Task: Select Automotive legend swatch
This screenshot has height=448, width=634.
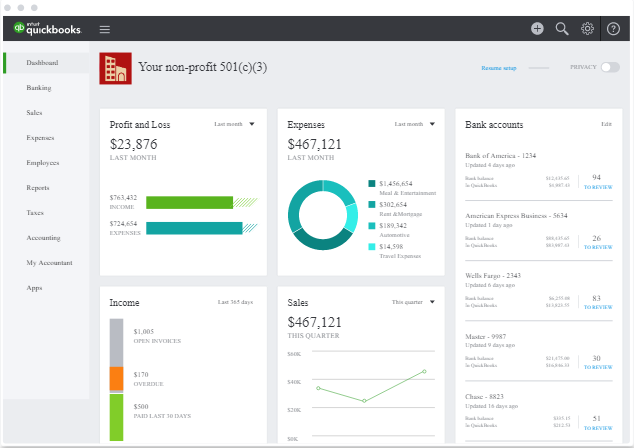Action: coord(372,226)
